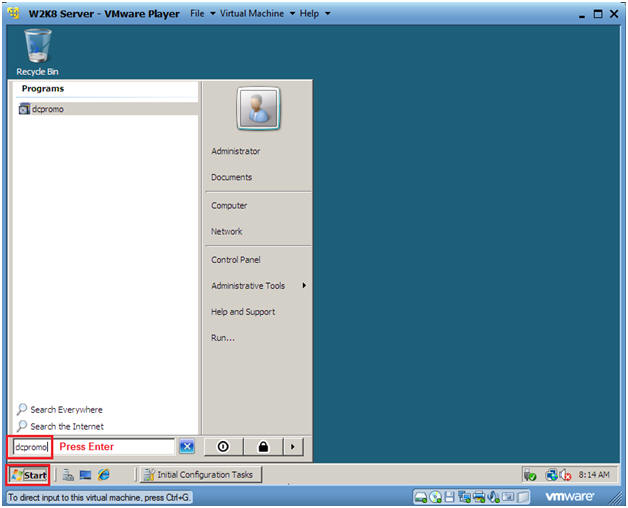This screenshot has width=628, height=508.
Task: Launch Internet Explorer from quick launch
Action: [104, 475]
